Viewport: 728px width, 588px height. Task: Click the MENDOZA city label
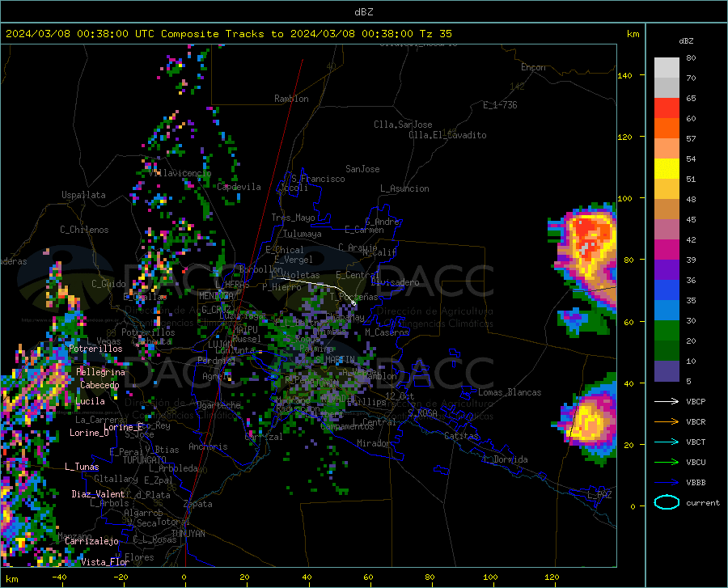click(x=216, y=296)
